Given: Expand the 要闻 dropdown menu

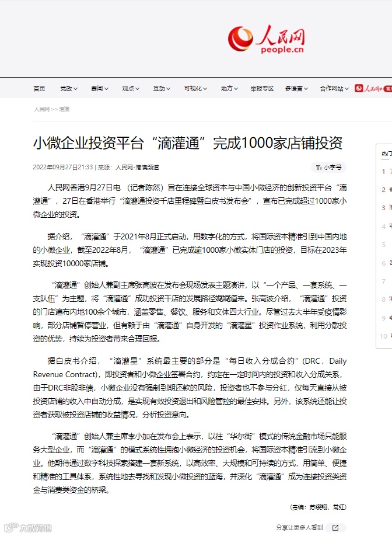Looking at the screenshot, I should tap(100, 89).
